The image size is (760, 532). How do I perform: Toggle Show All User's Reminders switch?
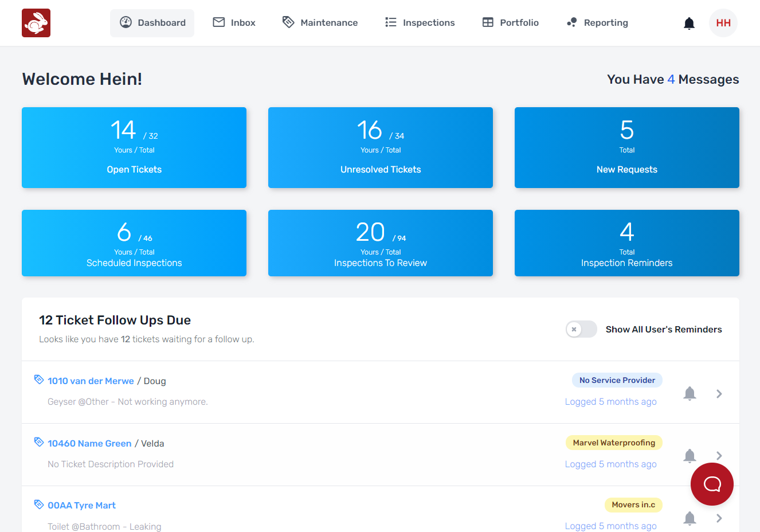581,329
